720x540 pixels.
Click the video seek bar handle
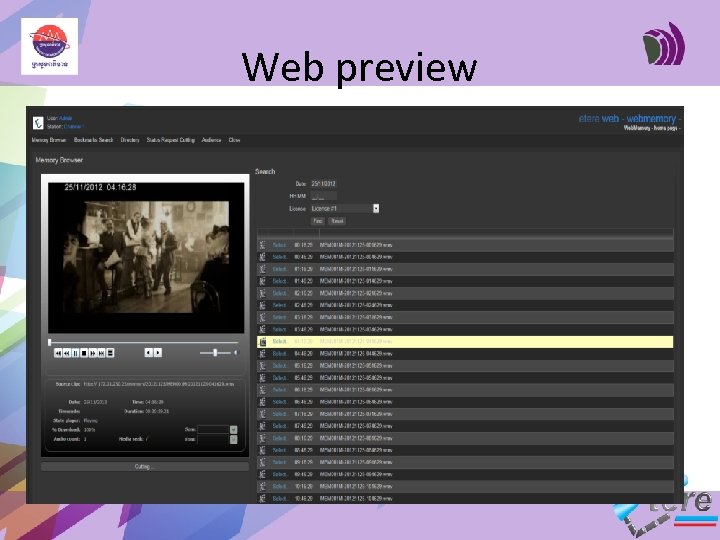(x=50, y=342)
